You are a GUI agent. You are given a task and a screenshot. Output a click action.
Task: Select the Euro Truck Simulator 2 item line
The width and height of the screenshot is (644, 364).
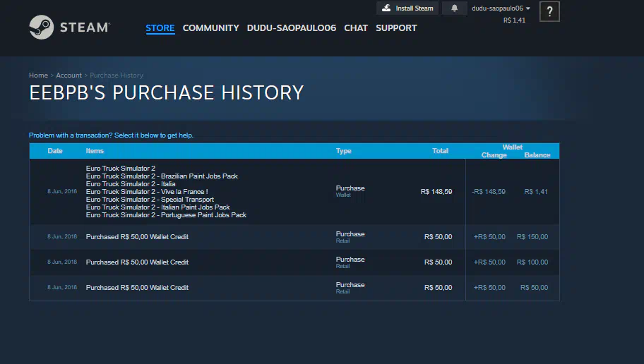point(120,169)
